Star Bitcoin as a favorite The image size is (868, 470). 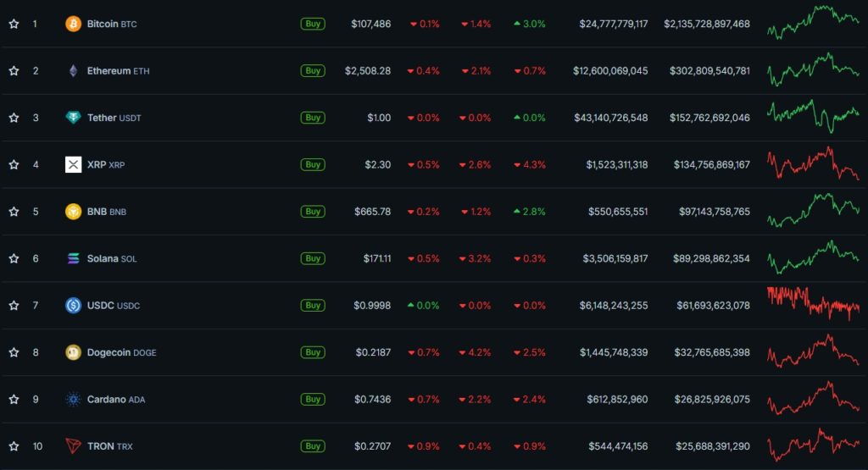pyautogui.click(x=14, y=24)
